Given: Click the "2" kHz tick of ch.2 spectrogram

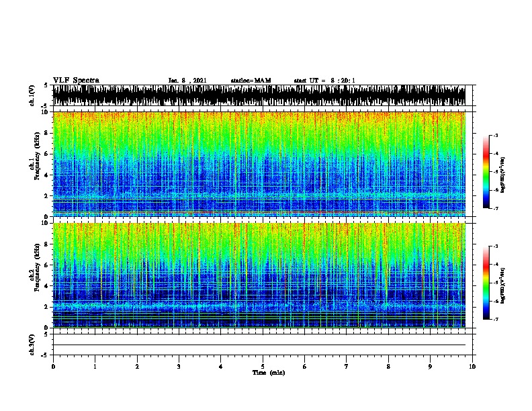Looking at the screenshot, I should point(46,307).
